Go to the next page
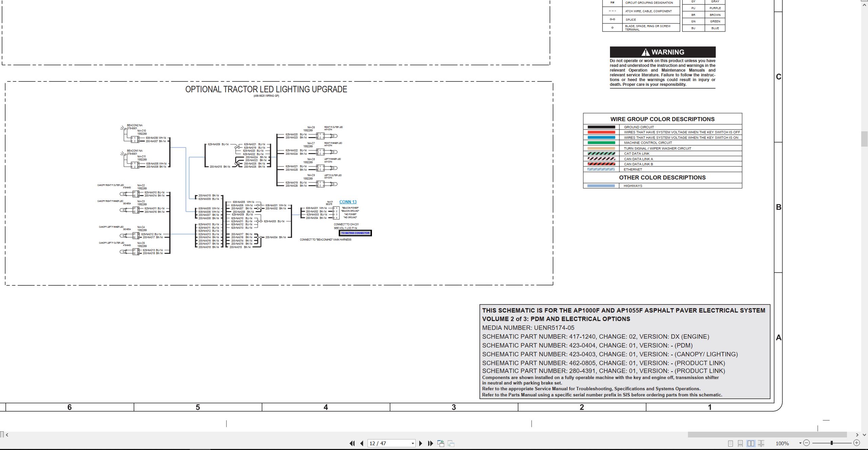 pos(421,443)
